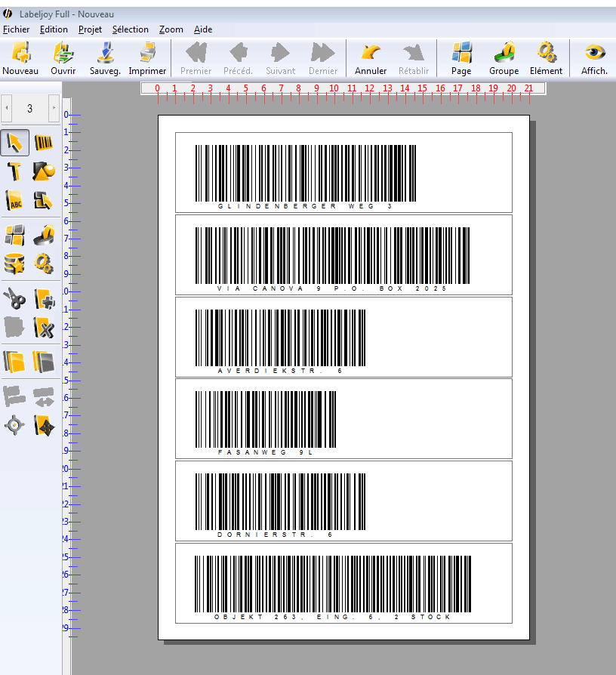Click the bring to front icon

point(15,362)
